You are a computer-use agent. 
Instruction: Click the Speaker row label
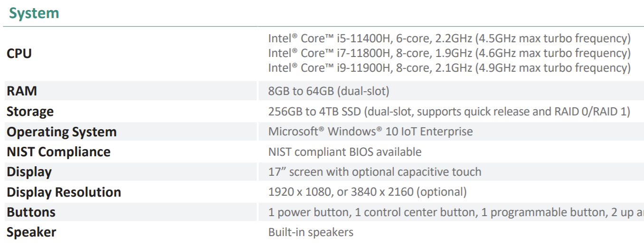click(31, 232)
